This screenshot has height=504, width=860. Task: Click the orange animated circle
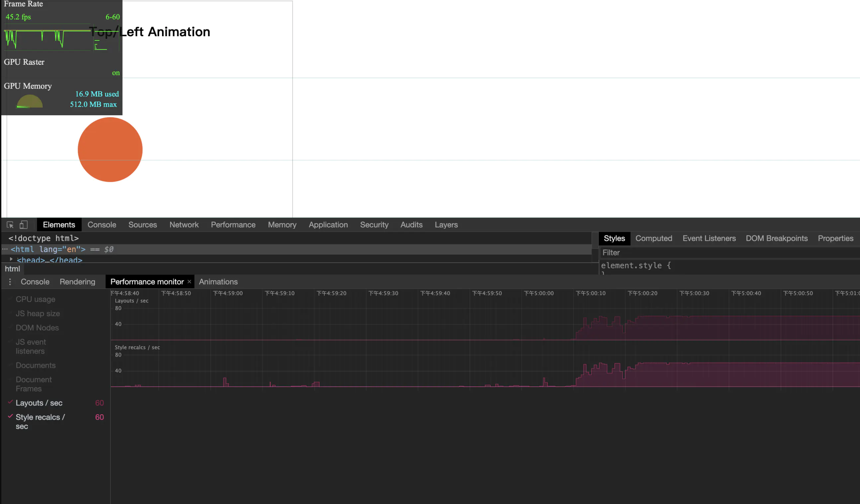[110, 149]
